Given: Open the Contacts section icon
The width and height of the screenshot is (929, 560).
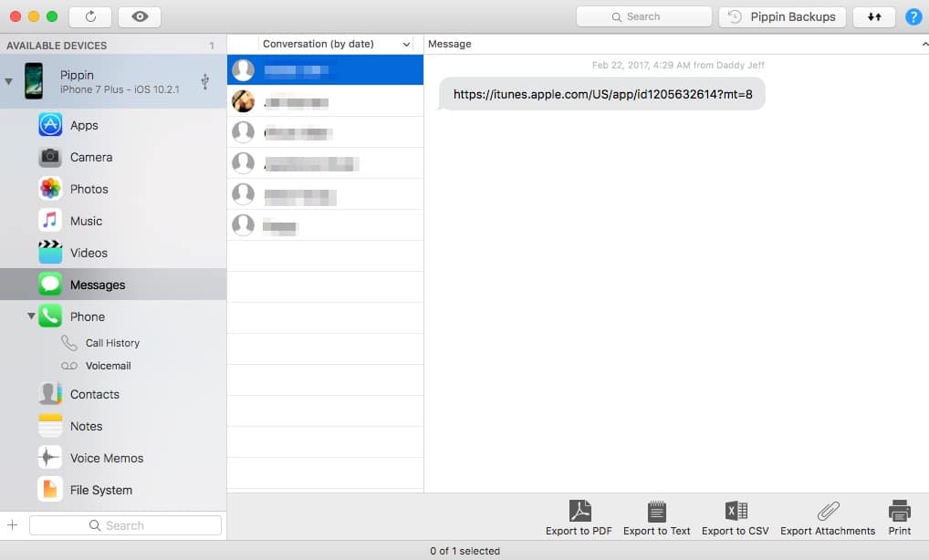Looking at the screenshot, I should pos(50,394).
